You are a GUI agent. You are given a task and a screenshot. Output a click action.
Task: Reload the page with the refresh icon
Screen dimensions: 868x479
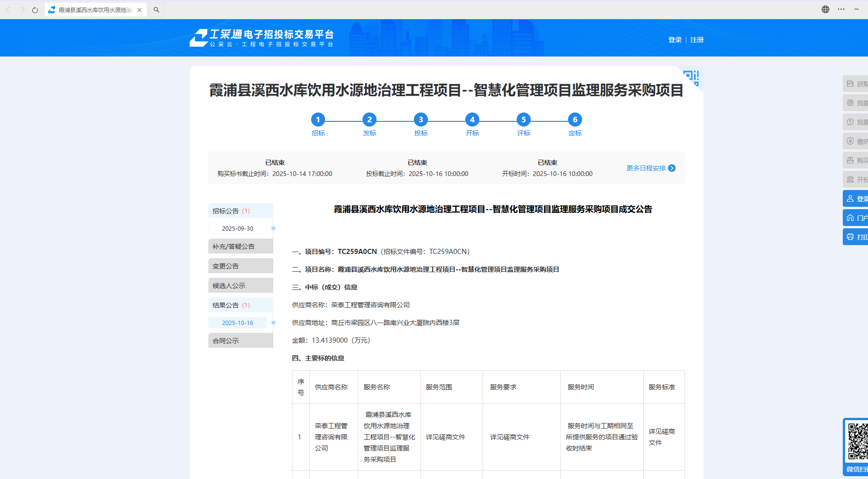pos(35,10)
